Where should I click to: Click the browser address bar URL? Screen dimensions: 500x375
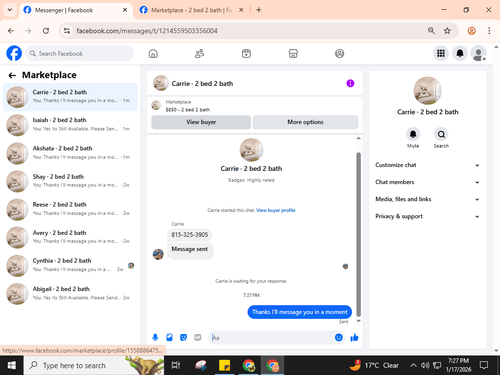coord(147,31)
